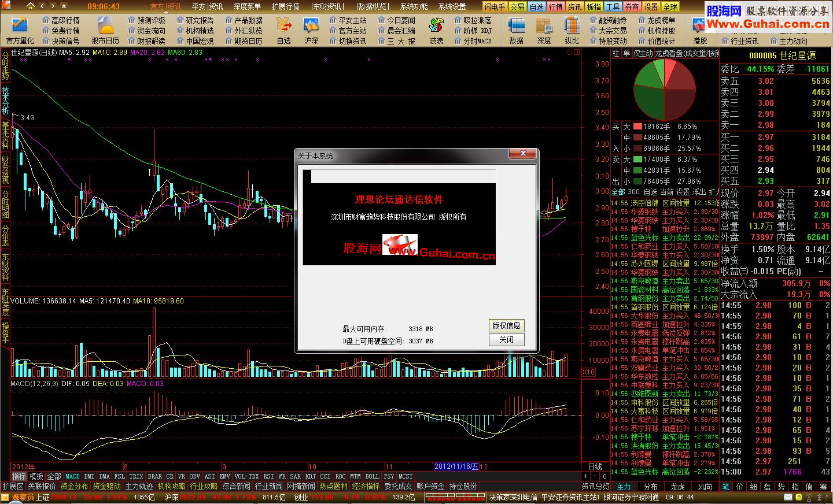Toggle the yellow 交易 quick button
The image size is (833, 504).
tap(517, 6)
